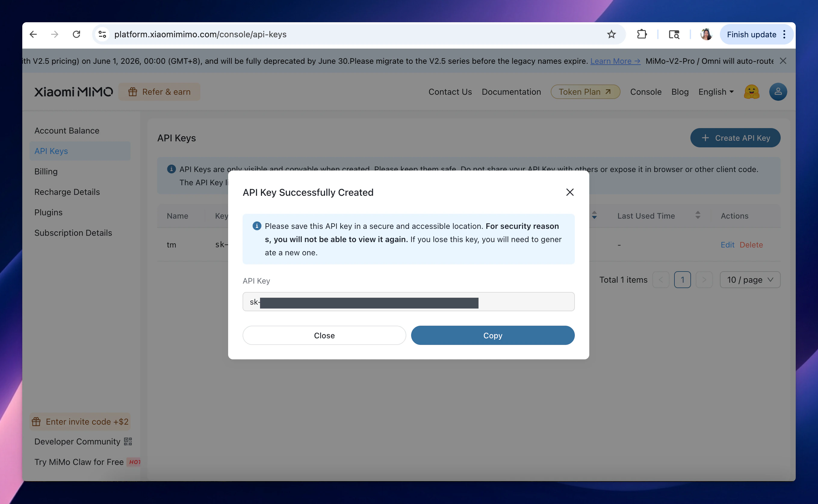Open Documentation in top navigation
This screenshot has height=504, width=818.
[511, 92]
